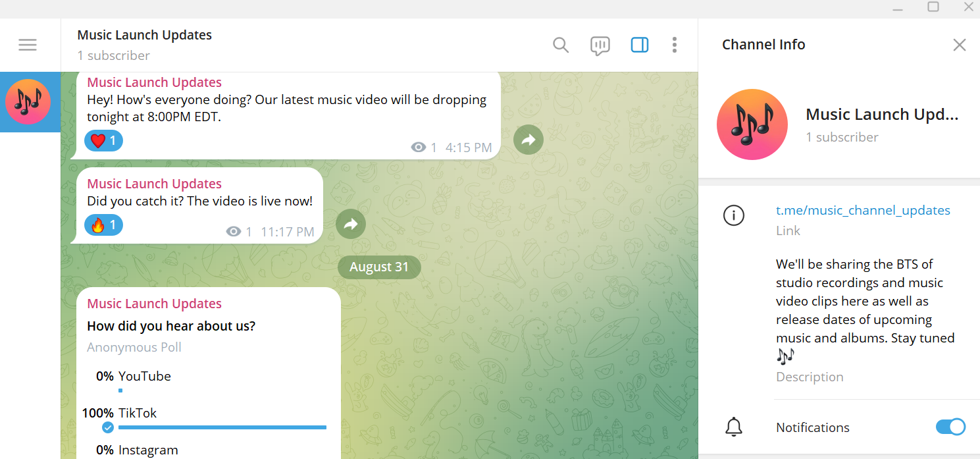Toggle channel Notifications off
This screenshot has width=980, height=459.
950,427
